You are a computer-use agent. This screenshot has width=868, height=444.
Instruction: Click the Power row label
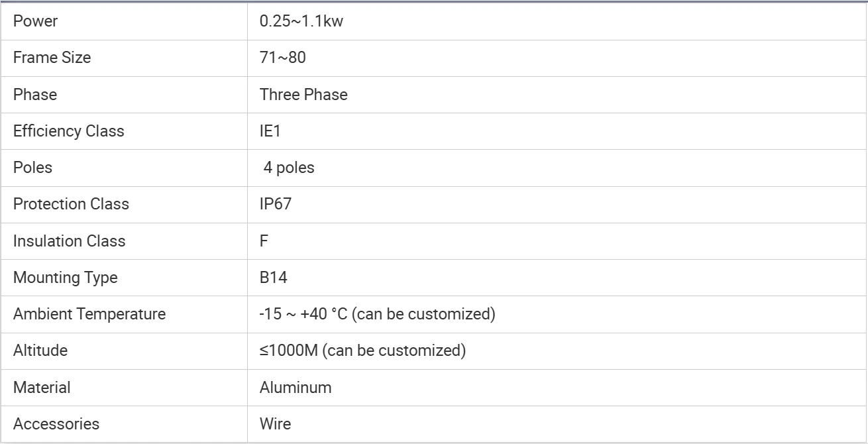(x=35, y=21)
